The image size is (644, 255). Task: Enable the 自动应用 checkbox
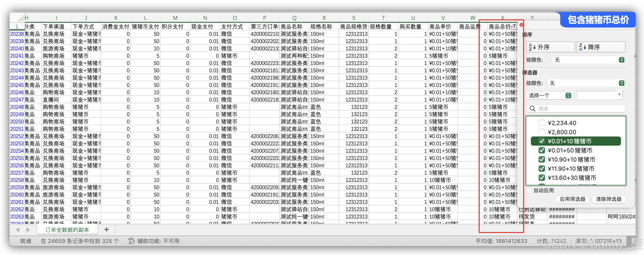coord(529,190)
